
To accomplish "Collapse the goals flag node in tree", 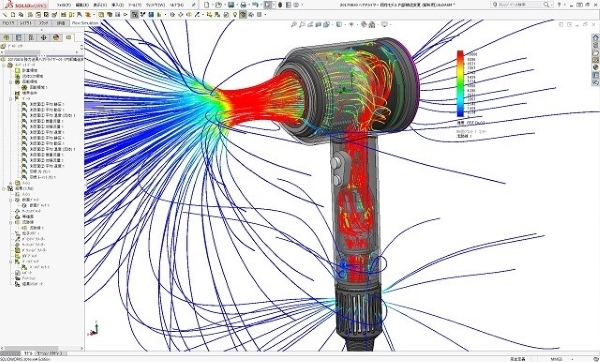I will pyautogui.click(x=11, y=99).
